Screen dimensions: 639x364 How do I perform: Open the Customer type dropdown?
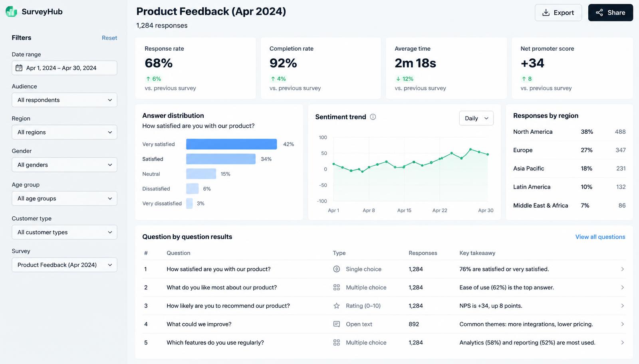tap(64, 232)
